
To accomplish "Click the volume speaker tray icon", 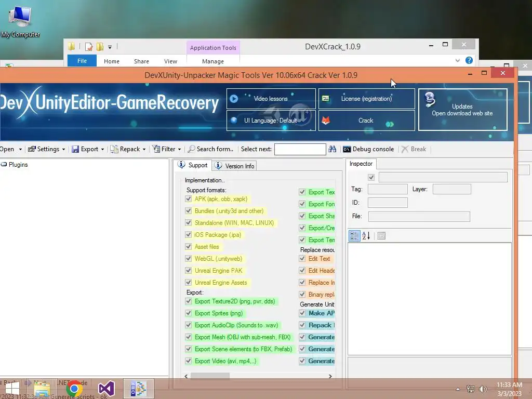I will pos(483,389).
